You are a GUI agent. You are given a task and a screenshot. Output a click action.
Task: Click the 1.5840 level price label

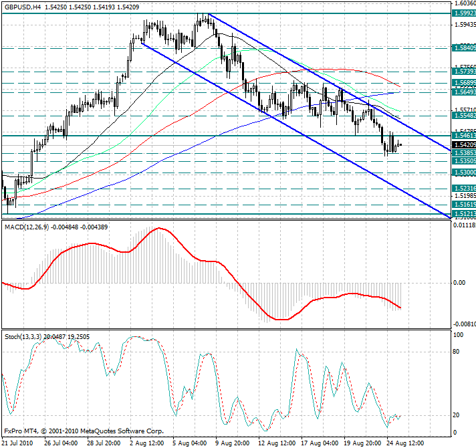point(464,48)
